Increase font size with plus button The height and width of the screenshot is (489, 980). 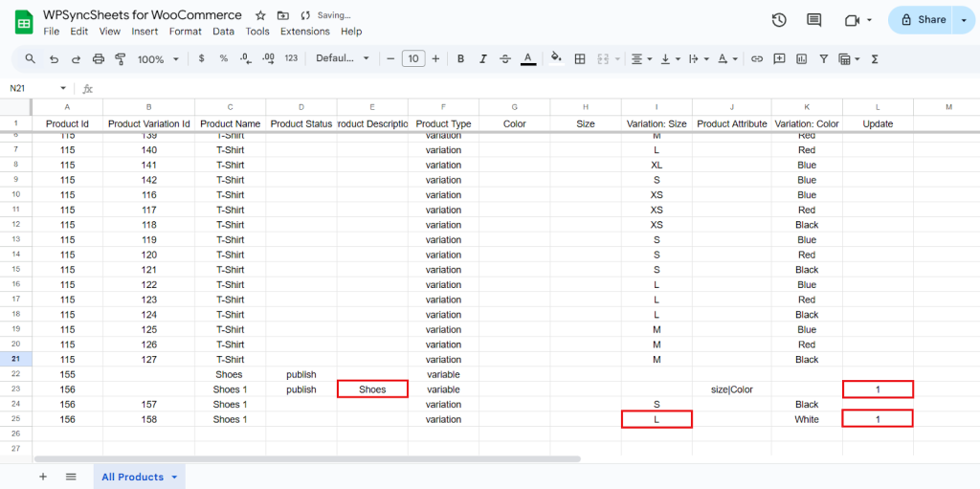click(x=435, y=58)
